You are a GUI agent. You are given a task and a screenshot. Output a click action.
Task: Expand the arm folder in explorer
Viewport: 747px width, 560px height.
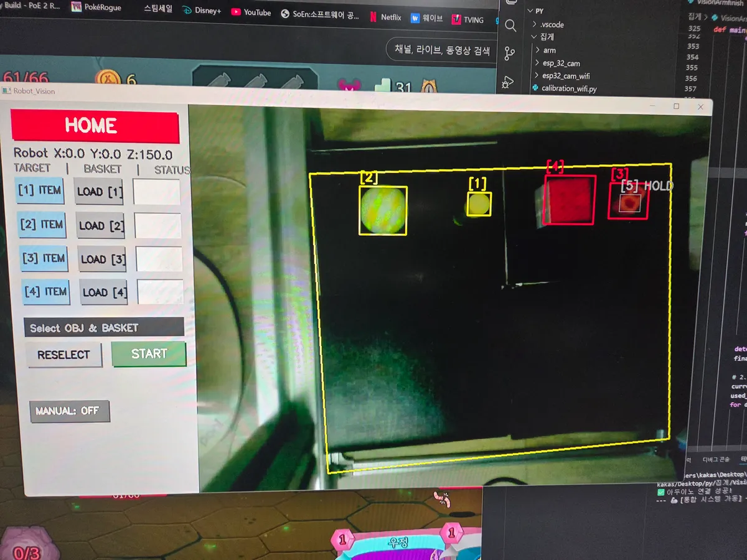pos(545,50)
